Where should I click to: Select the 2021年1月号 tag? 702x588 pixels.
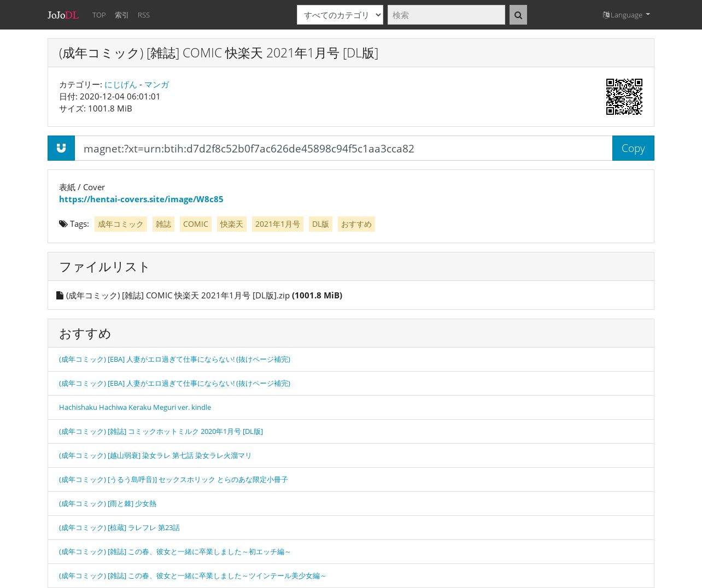pyautogui.click(x=278, y=224)
